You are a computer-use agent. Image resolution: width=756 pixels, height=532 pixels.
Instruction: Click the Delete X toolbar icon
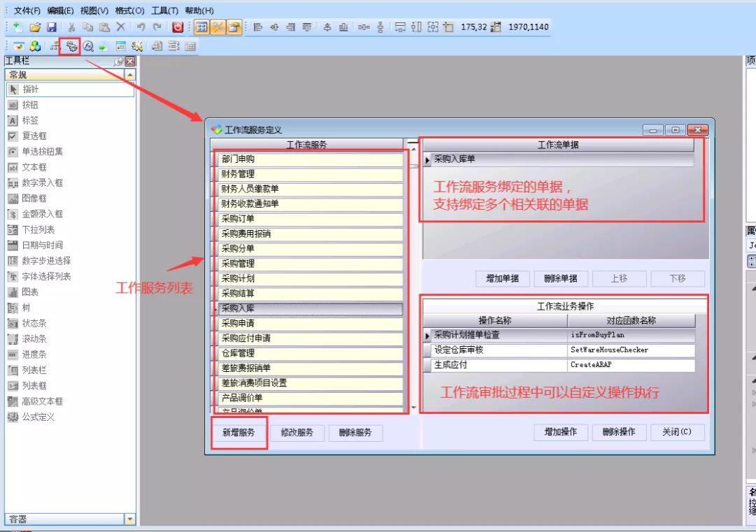point(120,27)
